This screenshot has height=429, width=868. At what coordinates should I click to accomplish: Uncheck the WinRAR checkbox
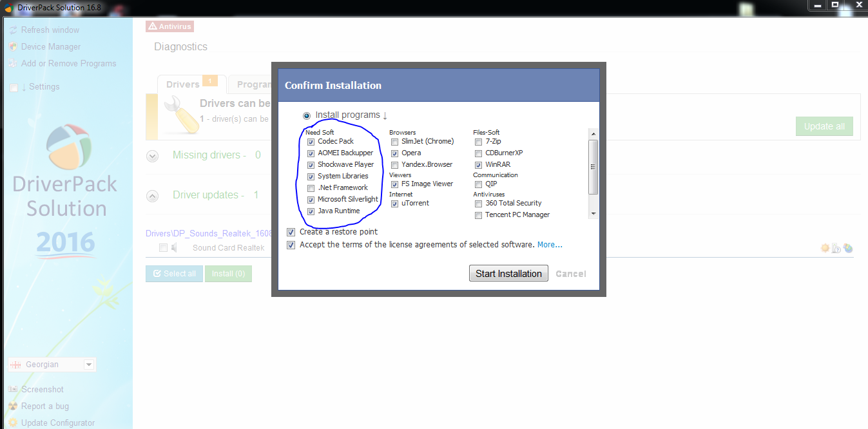[479, 165]
